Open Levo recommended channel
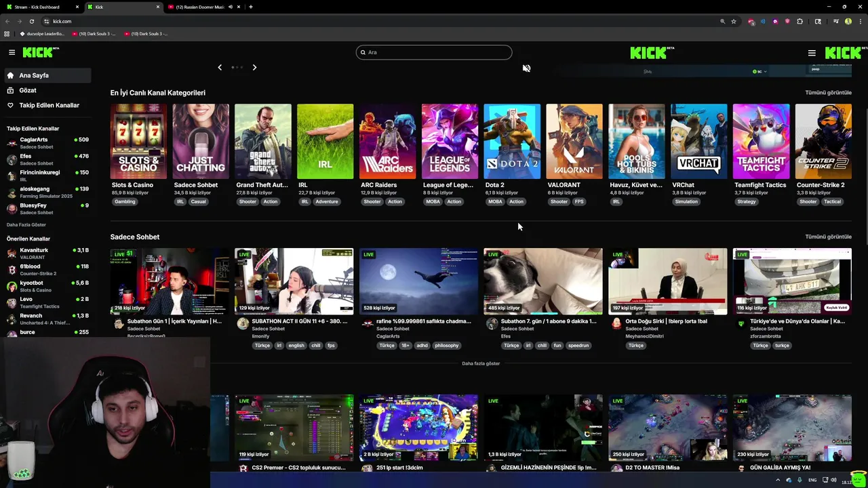Screen dimensions: 868x488 tap(47, 302)
